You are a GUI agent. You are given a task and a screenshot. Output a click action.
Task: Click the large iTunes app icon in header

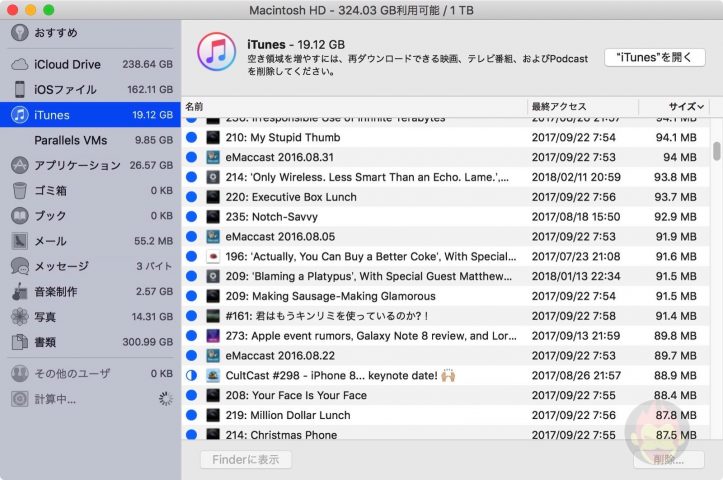(217, 52)
